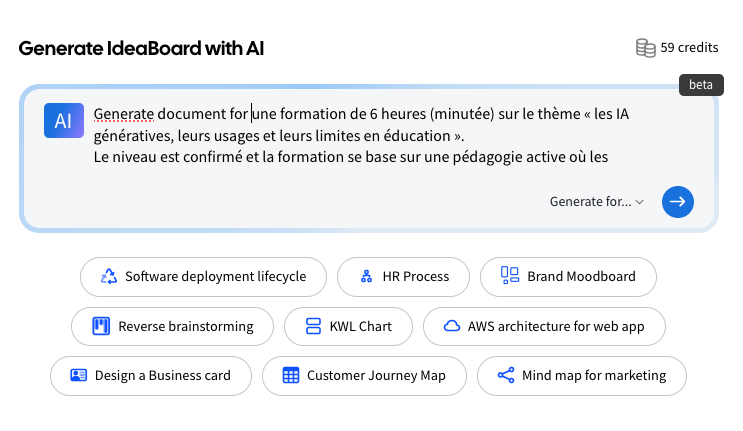Screen dimensions: 743x431
Task: Click the HR Process hierarchy icon
Action: point(365,276)
